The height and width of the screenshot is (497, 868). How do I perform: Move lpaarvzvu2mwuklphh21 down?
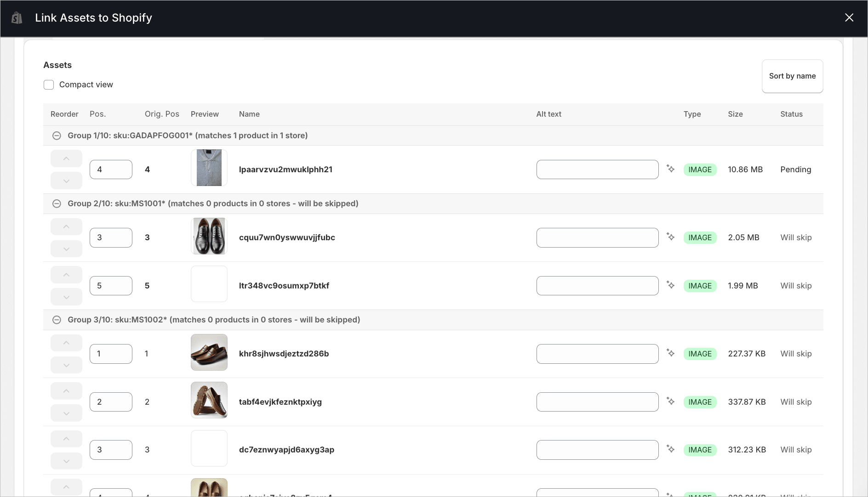tap(66, 181)
